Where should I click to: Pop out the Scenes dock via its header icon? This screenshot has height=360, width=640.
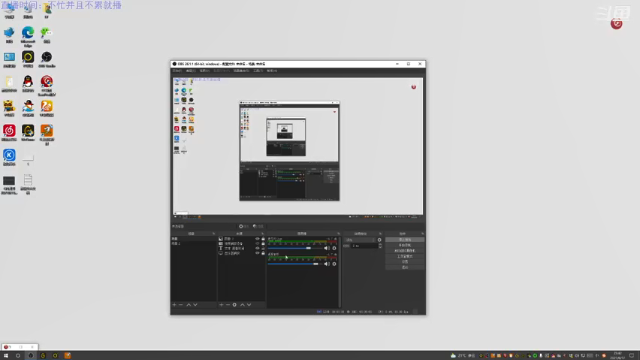pyautogui.click(x=213, y=233)
